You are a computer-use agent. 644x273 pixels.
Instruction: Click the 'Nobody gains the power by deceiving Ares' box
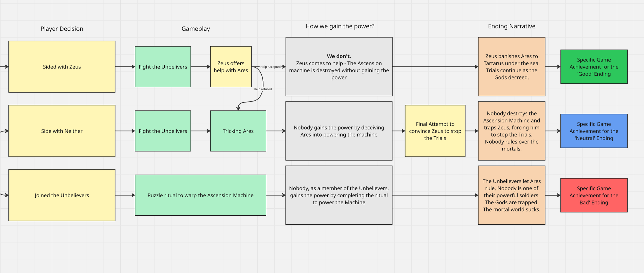[338, 131]
